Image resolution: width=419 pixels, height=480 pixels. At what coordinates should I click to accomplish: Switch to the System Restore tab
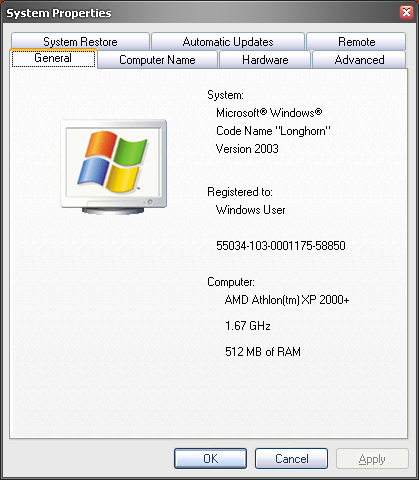[80, 42]
